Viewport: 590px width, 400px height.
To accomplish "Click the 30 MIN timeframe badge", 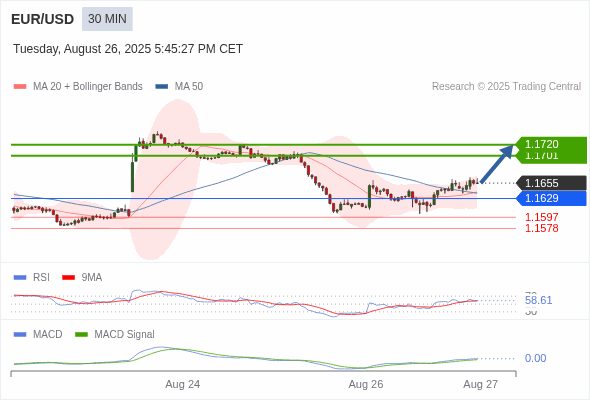I will [x=107, y=19].
